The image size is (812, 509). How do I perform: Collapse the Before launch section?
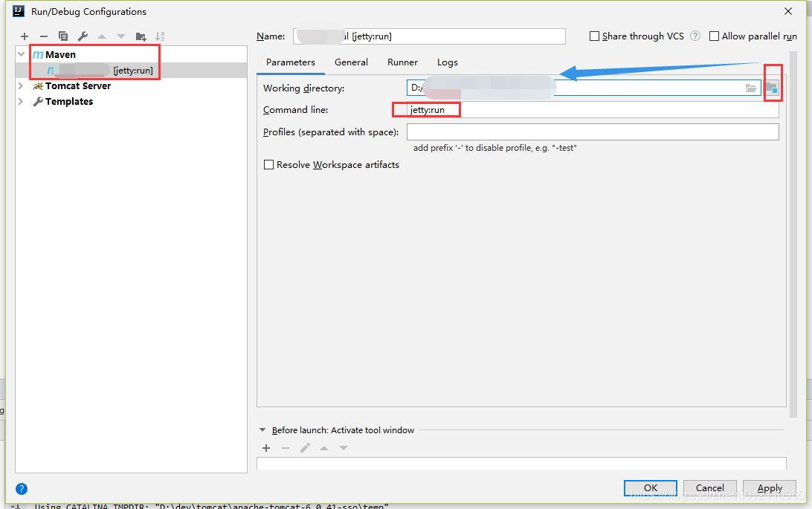(262, 429)
